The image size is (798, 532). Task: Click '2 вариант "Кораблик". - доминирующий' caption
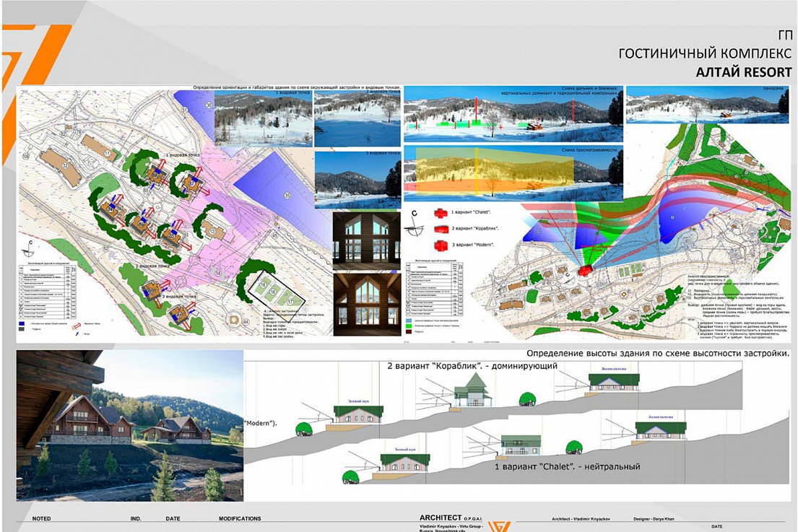pos(472,366)
